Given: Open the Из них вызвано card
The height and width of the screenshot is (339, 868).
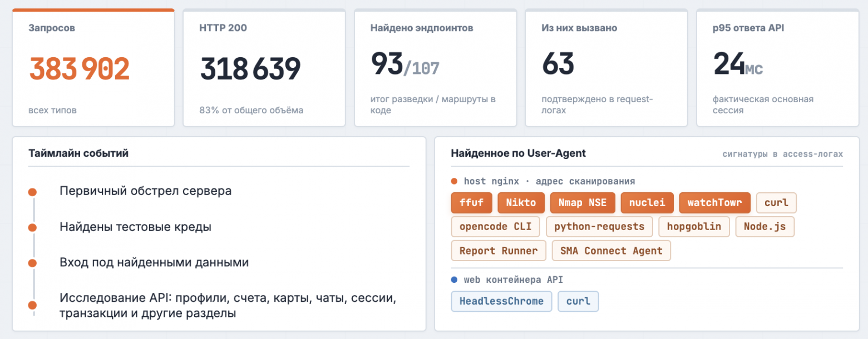Looking at the screenshot, I should (606, 67).
